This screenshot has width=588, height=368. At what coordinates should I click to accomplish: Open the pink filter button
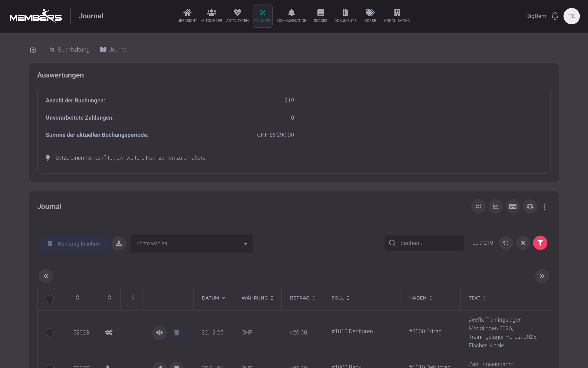540,243
